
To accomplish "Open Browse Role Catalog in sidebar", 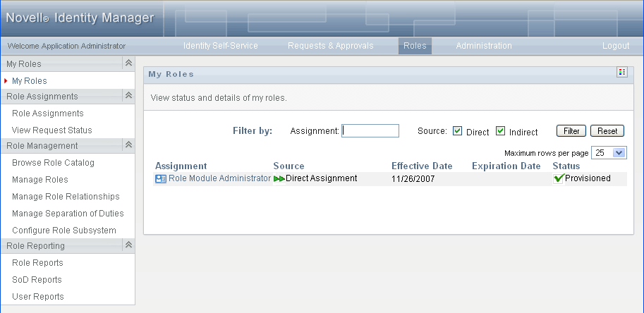I will pos(54,163).
